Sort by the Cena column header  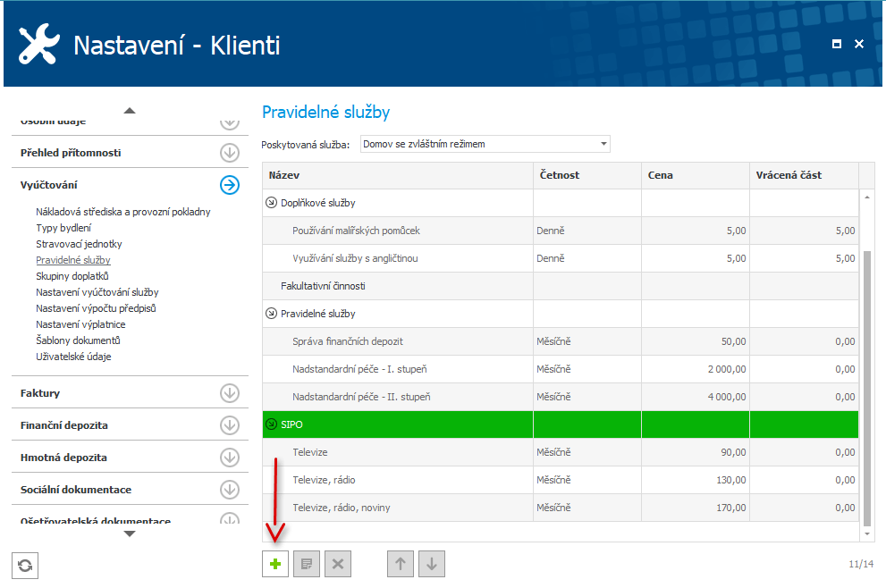pos(696,175)
